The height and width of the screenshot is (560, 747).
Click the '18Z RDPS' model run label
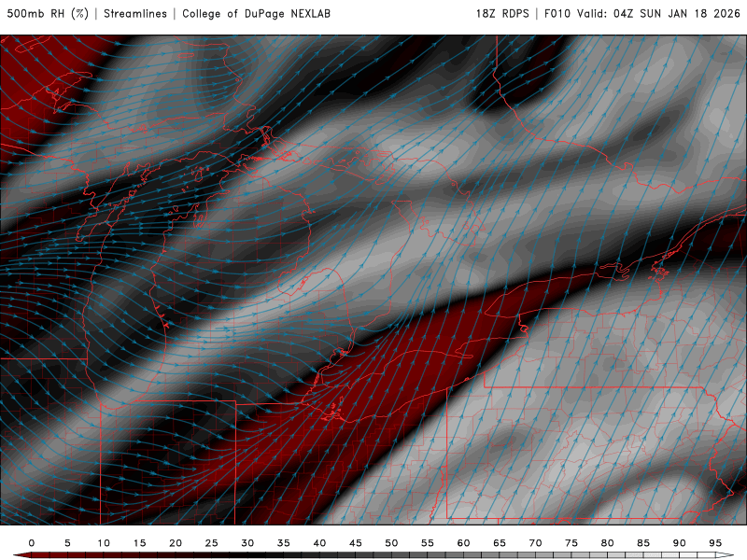[x=502, y=14]
